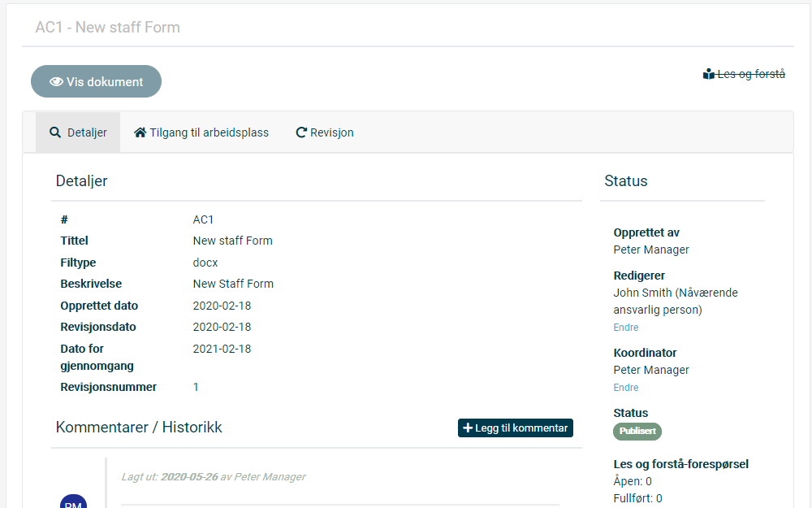Click Peter Manager under Opprettet av

pos(651,250)
